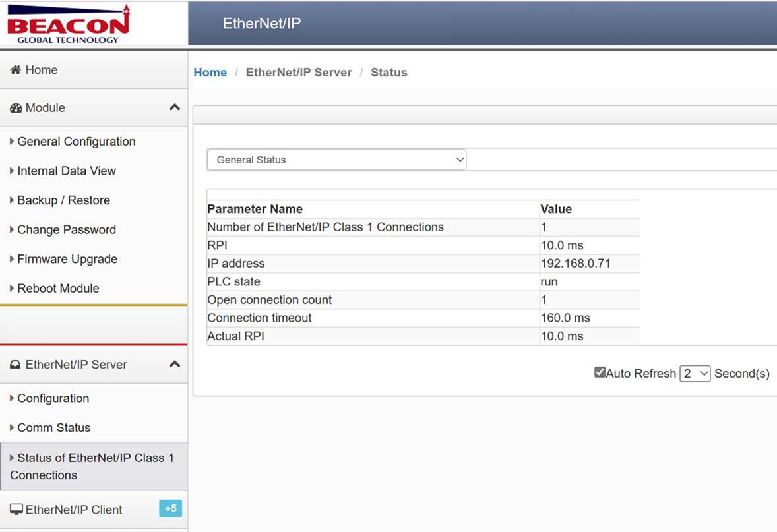Collapse the EtherNet/IP Server section chevron

coord(174,364)
